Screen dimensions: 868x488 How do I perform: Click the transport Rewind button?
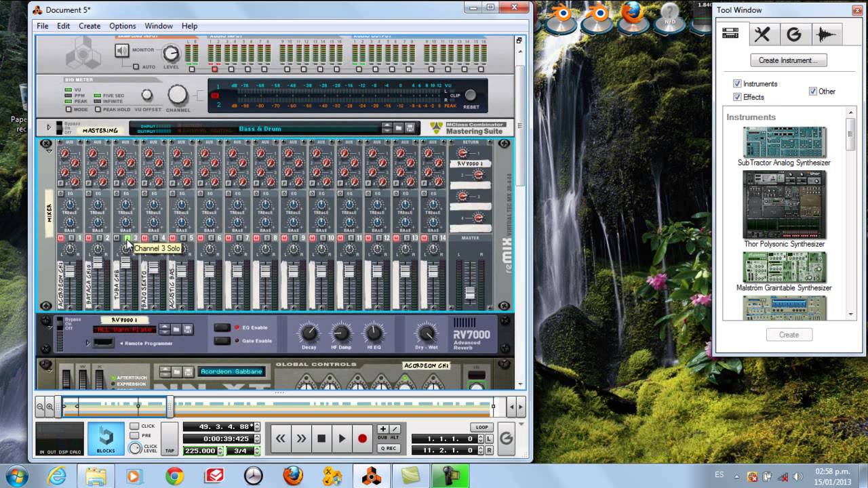(280, 439)
